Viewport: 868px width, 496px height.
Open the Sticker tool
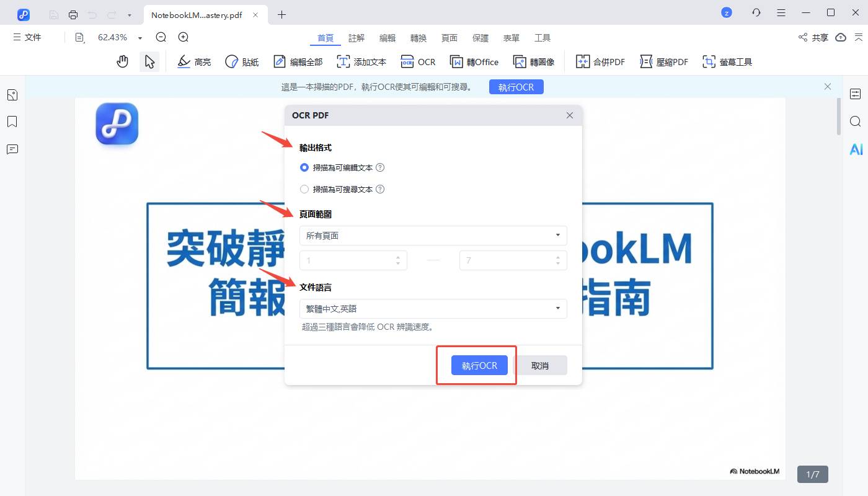tap(242, 61)
